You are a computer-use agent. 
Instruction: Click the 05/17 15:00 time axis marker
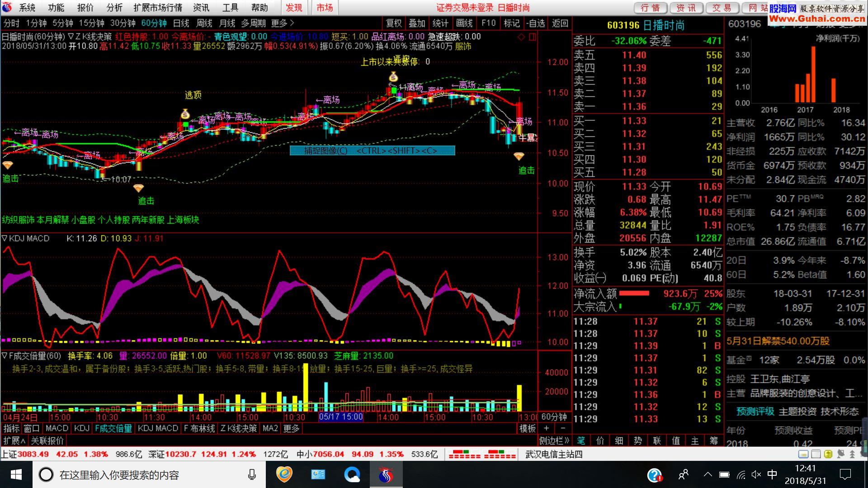tap(341, 417)
